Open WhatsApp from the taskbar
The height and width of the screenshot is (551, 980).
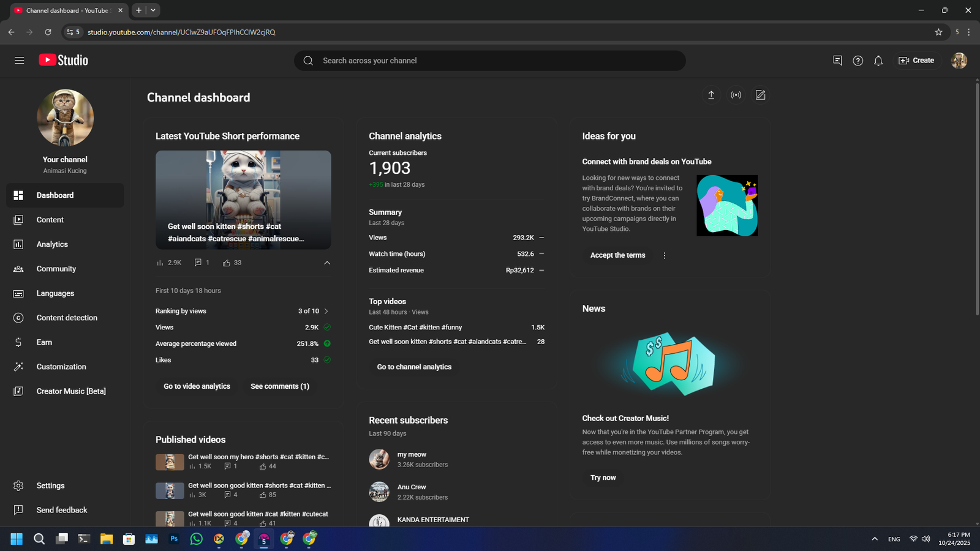(x=197, y=539)
